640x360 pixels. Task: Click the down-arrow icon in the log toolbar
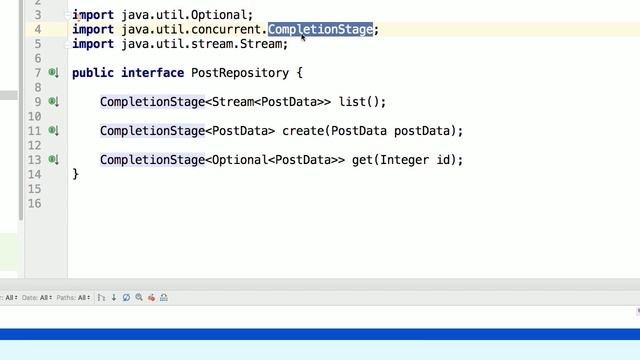click(114, 298)
